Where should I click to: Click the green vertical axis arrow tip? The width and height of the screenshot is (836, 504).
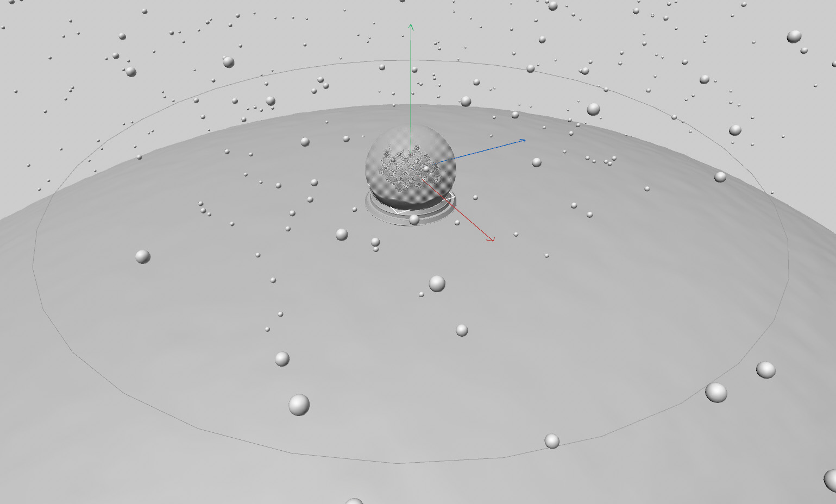pyautogui.click(x=411, y=26)
